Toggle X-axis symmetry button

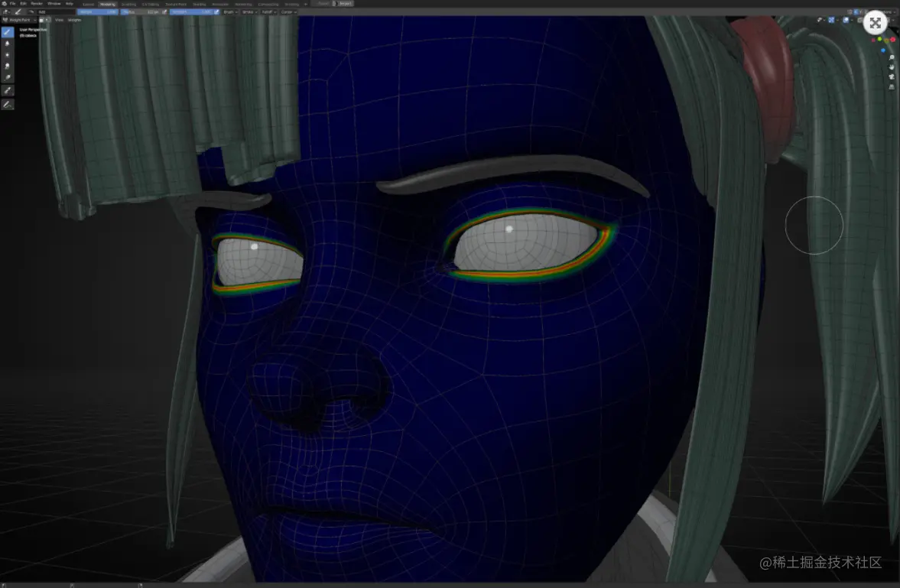855,12
